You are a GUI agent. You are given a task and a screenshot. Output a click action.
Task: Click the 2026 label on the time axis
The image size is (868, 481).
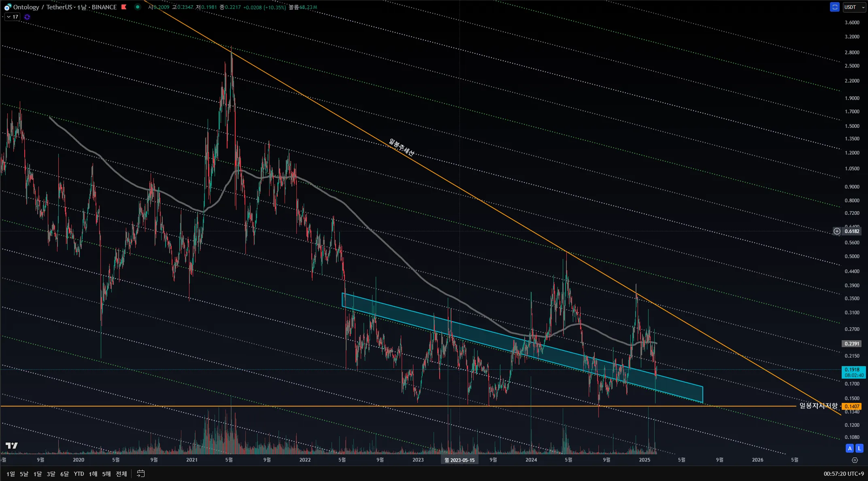[757, 460]
